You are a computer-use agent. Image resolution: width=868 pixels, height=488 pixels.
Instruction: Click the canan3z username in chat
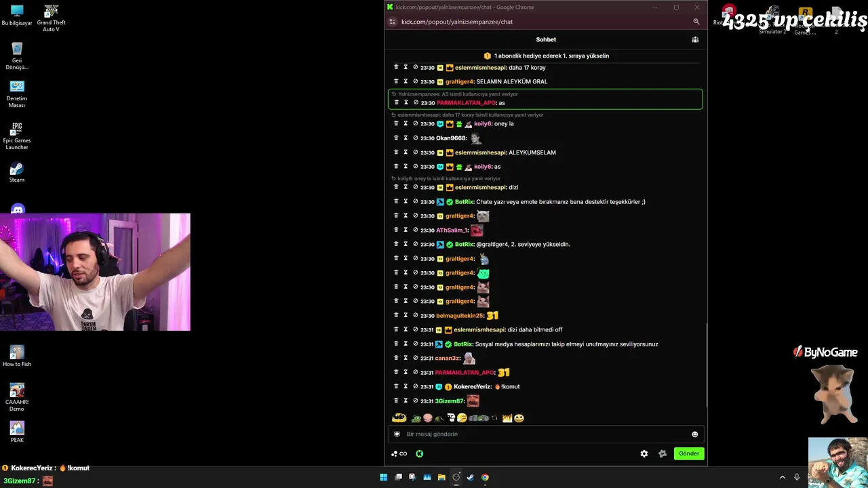[x=448, y=358]
